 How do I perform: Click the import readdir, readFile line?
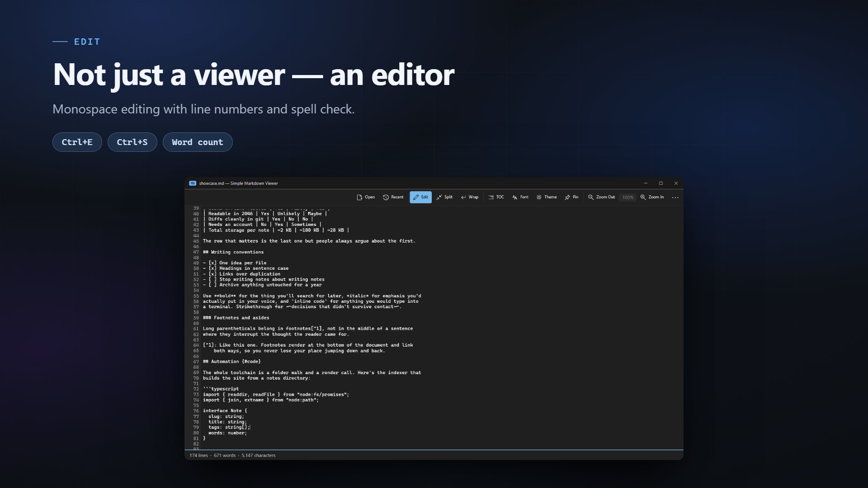pyautogui.click(x=276, y=394)
